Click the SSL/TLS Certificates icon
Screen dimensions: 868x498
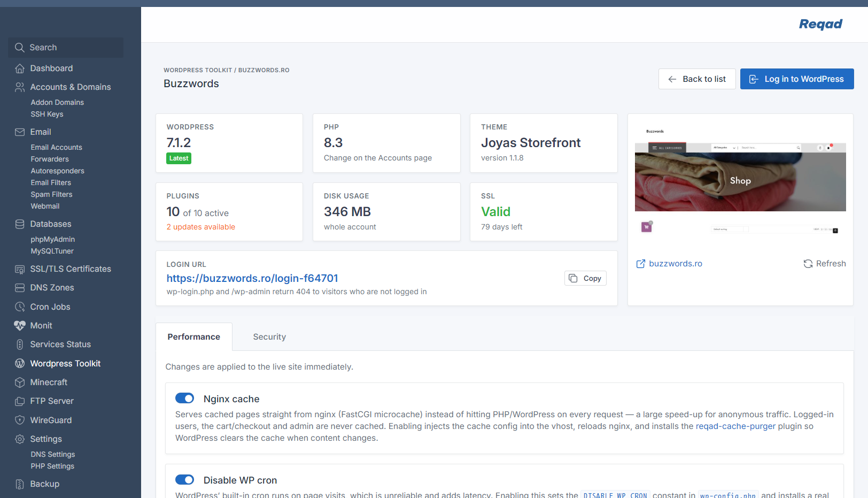(x=20, y=269)
